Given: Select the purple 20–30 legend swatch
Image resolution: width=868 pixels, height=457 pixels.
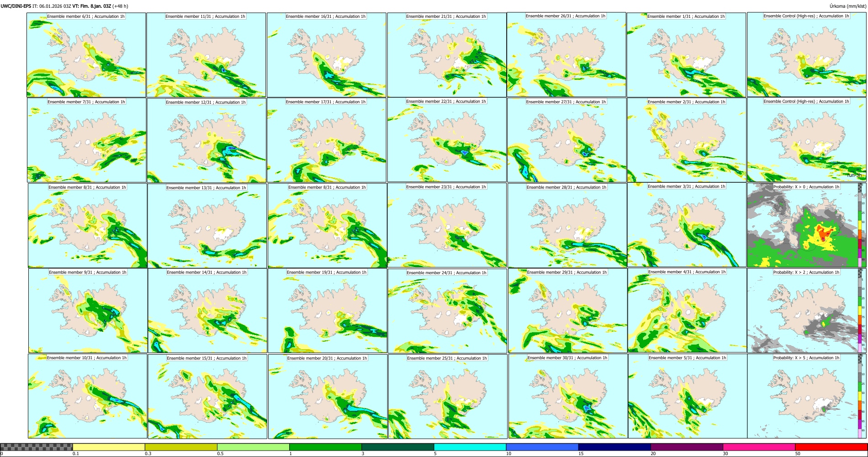Looking at the screenshot, I should point(687,447).
